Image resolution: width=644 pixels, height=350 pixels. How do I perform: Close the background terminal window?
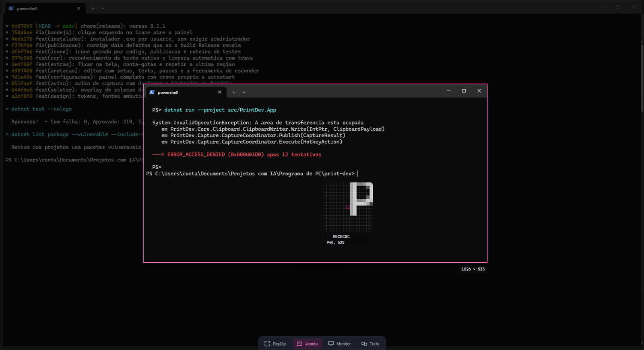[634, 7]
